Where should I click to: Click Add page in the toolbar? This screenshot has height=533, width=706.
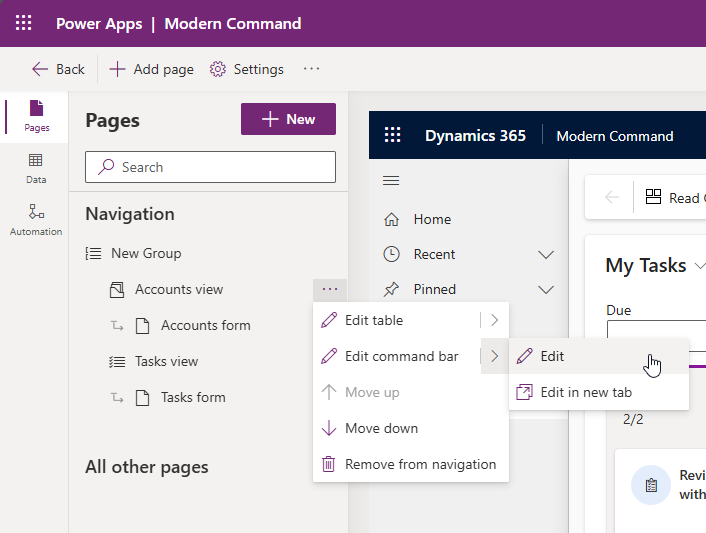pyautogui.click(x=151, y=69)
